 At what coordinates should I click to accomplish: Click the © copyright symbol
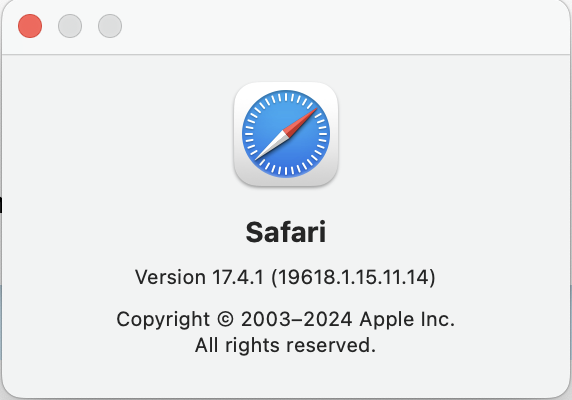coord(225,319)
